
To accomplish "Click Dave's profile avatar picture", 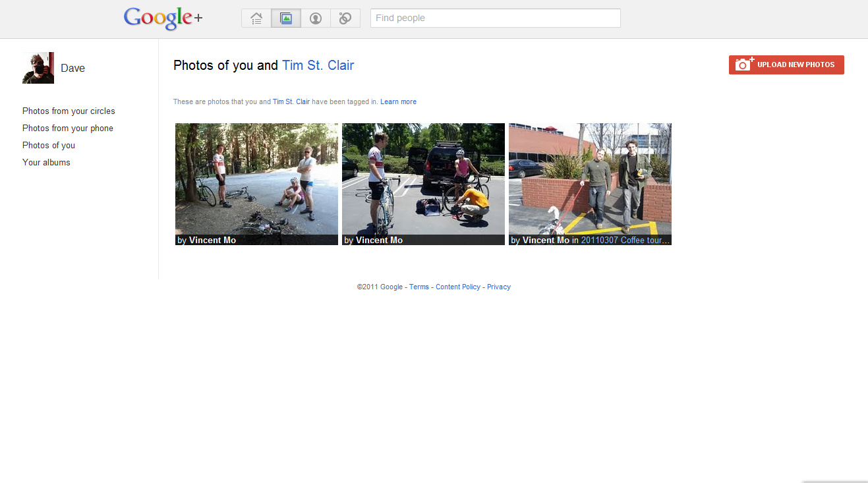I will pyautogui.click(x=38, y=68).
